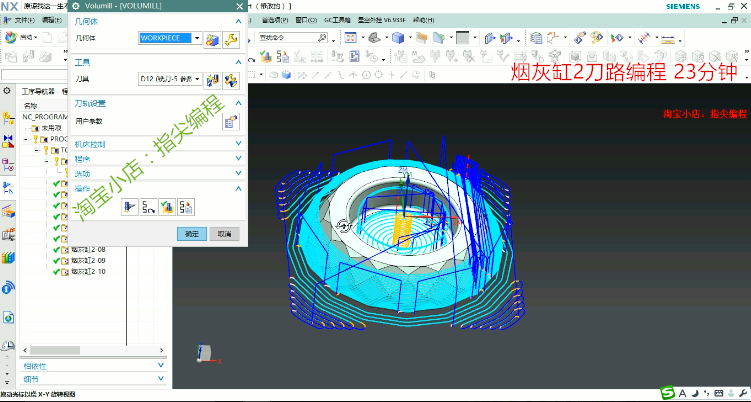Image resolution: width=751 pixels, height=402 pixels.
Task: Click the List tool path icon
Action: (186, 207)
